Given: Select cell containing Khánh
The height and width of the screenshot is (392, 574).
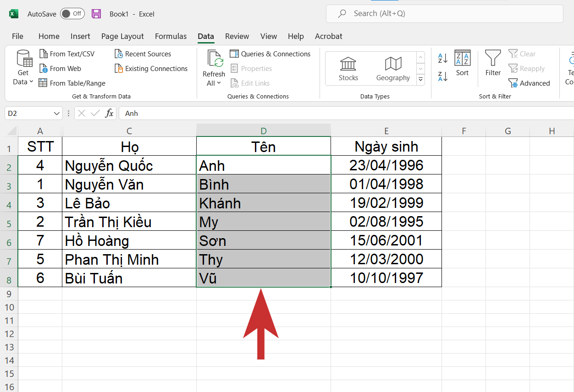Looking at the screenshot, I should tap(264, 203).
